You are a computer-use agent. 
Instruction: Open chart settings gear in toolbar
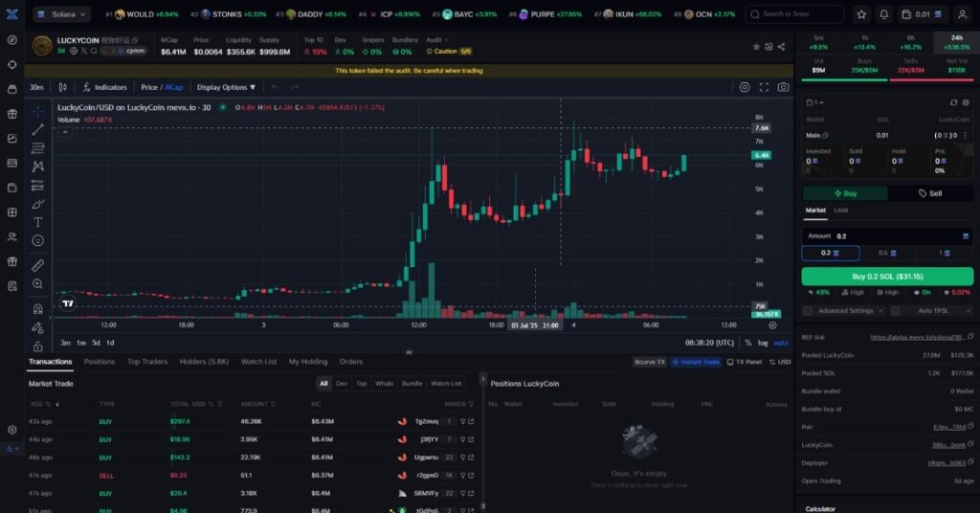coord(745,87)
